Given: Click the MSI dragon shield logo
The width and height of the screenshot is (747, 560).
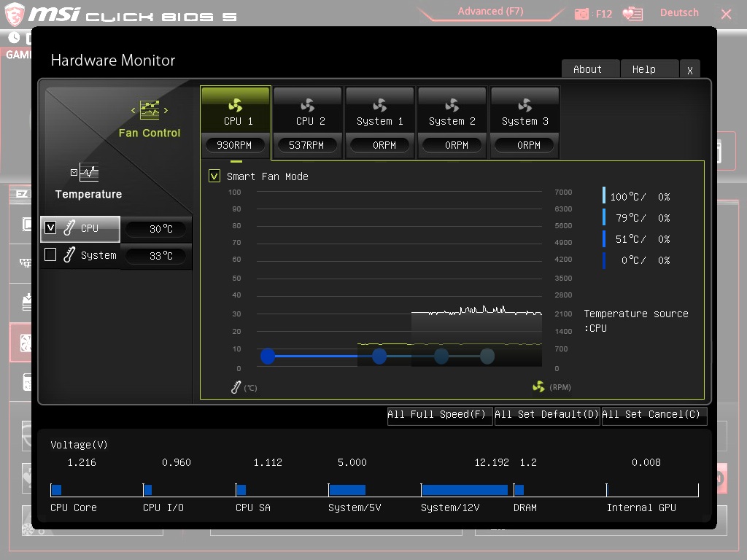Looking at the screenshot, I should click(x=15, y=14).
